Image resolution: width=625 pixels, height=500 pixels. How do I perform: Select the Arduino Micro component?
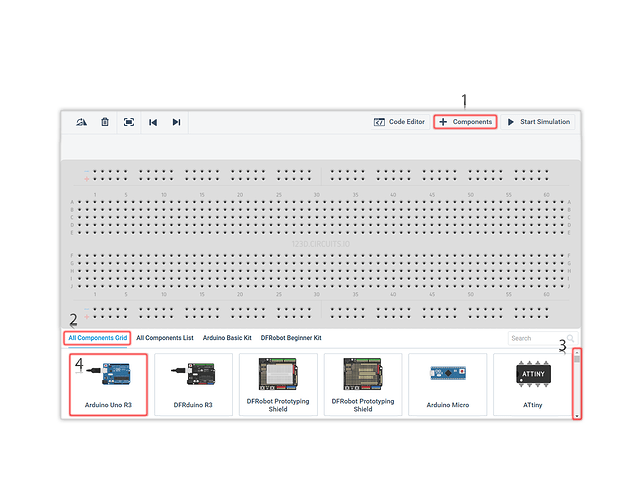(x=450, y=384)
